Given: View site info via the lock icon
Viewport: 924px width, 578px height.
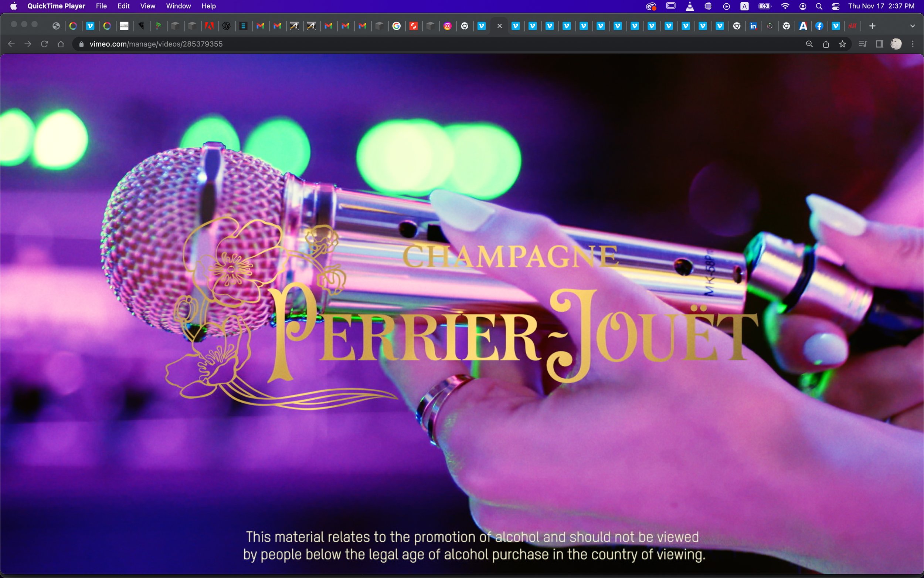Looking at the screenshot, I should tap(81, 44).
